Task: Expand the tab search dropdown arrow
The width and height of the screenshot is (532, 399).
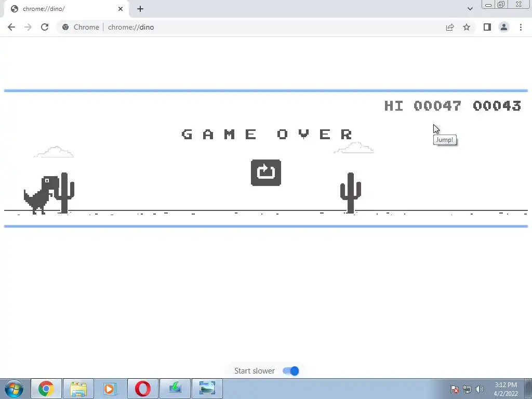Action: (x=470, y=9)
